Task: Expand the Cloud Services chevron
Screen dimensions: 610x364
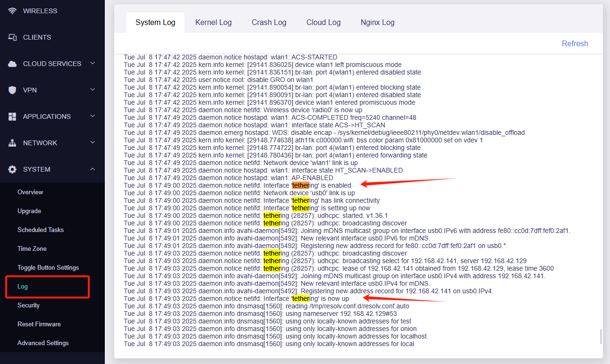Action: (93, 64)
